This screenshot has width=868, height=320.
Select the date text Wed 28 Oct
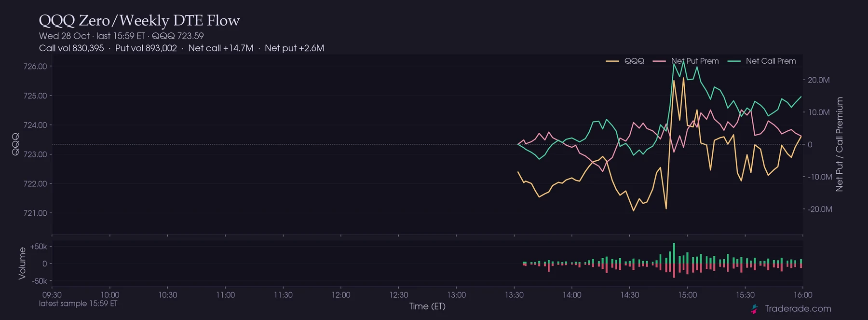pos(64,36)
